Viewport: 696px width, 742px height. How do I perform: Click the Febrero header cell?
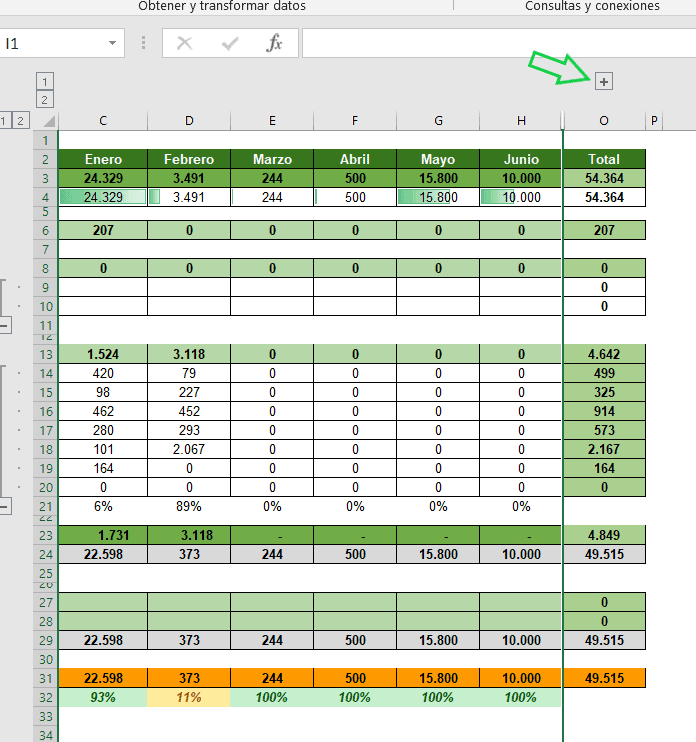click(189, 159)
